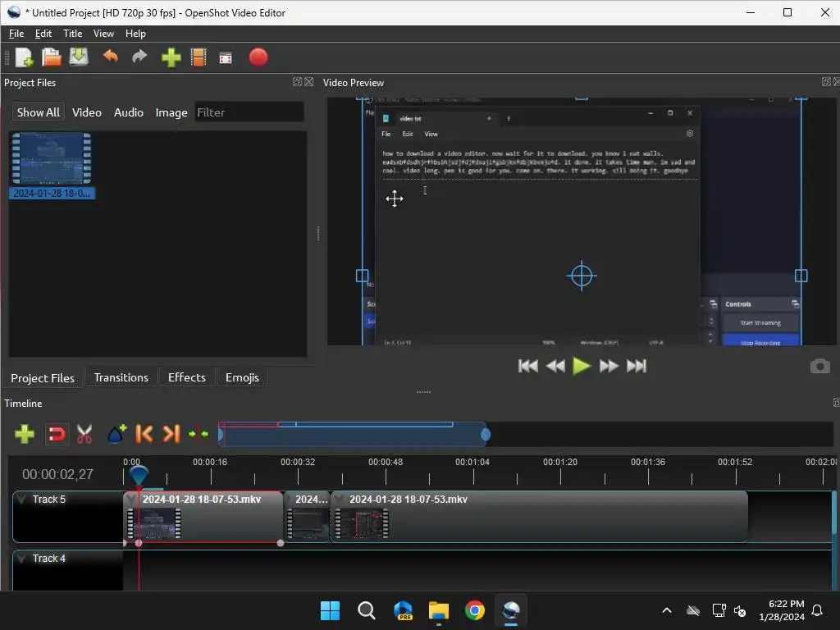
Task: Switch to the Emojis tab
Action: (242, 377)
